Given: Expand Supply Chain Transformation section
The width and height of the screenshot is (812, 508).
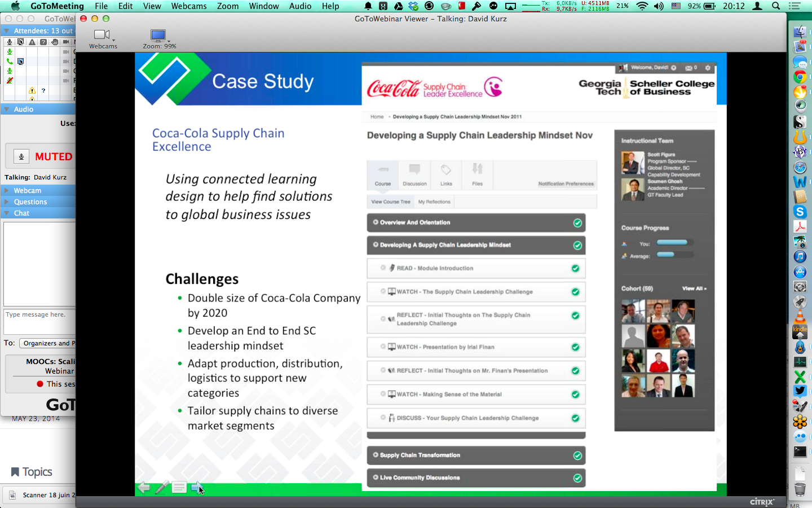Looking at the screenshot, I should click(x=376, y=455).
